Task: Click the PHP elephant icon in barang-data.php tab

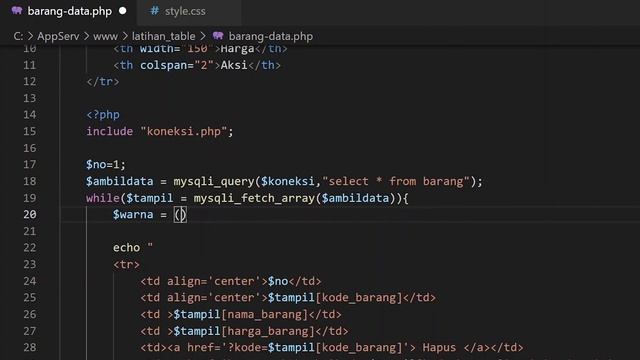Action: 17,11
